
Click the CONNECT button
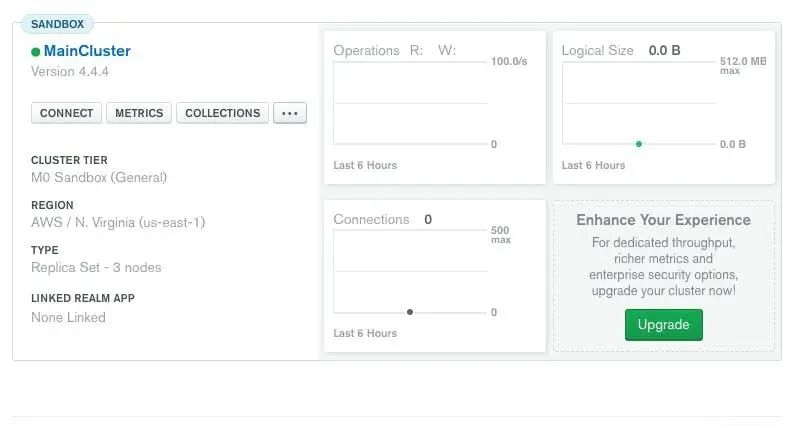tap(66, 113)
